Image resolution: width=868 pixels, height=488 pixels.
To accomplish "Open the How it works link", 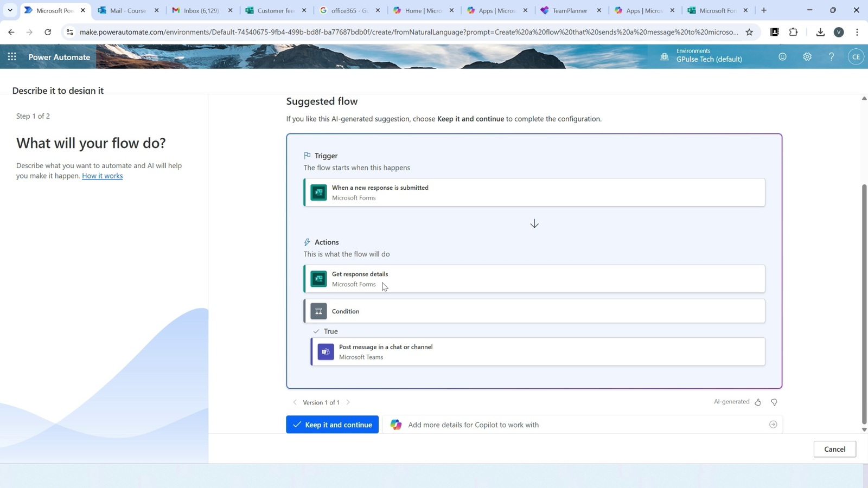I will point(102,176).
